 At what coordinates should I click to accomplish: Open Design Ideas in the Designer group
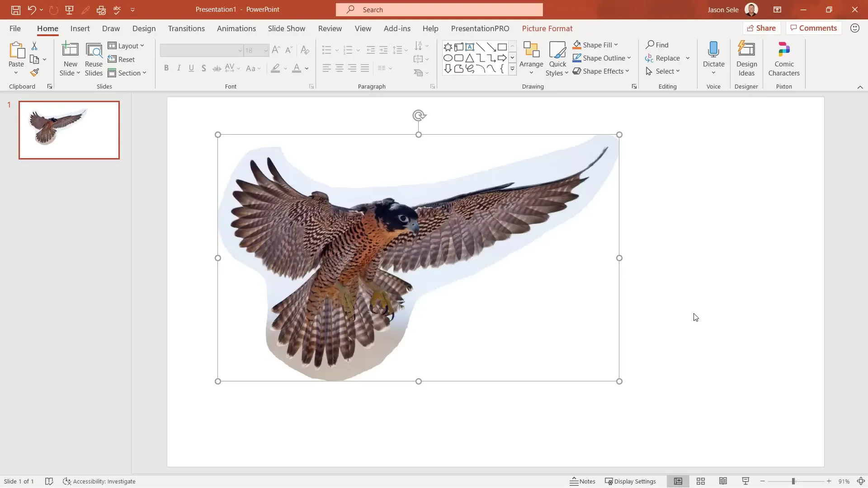click(746, 58)
